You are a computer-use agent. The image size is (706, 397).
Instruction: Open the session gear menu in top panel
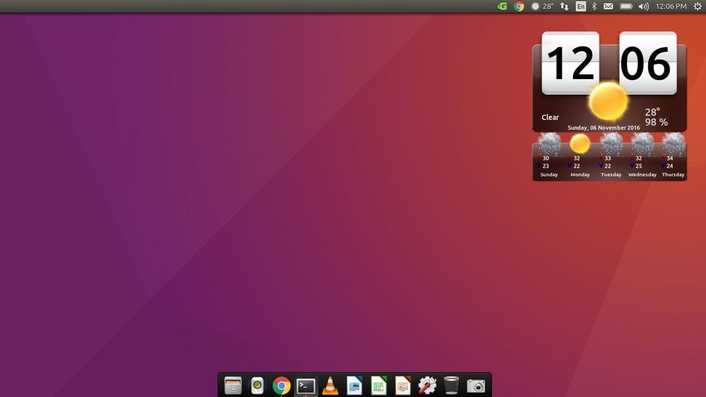pyautogui.click(x=697, y=6)
